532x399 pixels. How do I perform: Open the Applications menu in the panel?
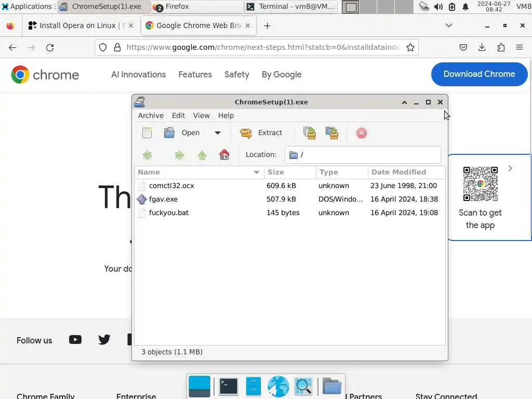coord(27,6)
